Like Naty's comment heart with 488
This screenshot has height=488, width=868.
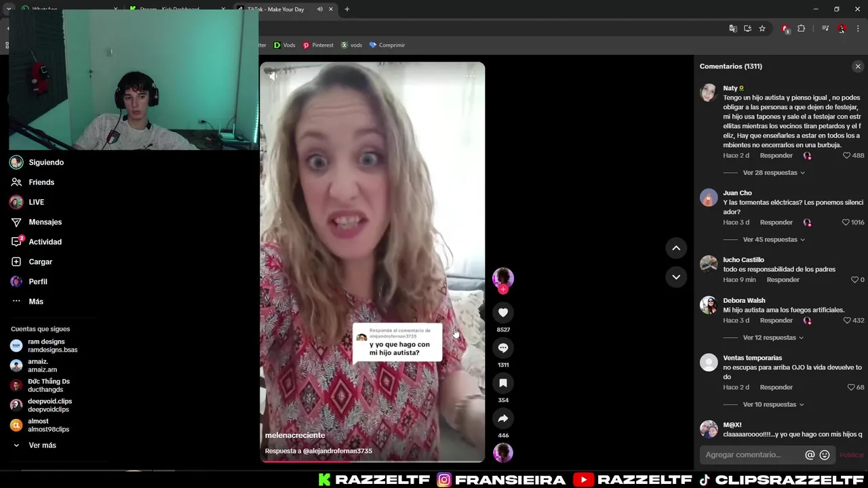846,155
